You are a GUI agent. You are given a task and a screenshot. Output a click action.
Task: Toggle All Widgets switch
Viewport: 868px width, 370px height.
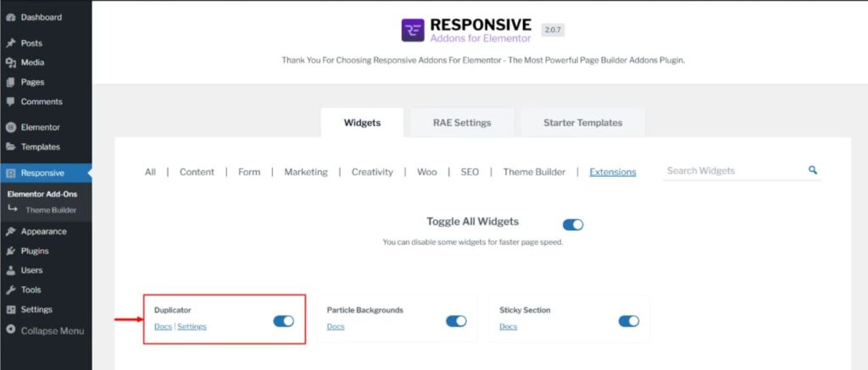(x=573, y=224)
